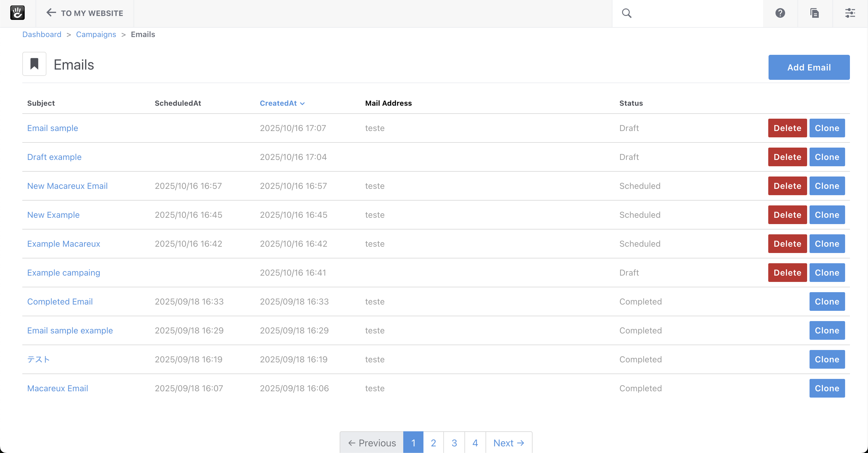Click the Dashboard breadcrumb link
The height and width of the screenshot is (453, 868).
point(42,34)
